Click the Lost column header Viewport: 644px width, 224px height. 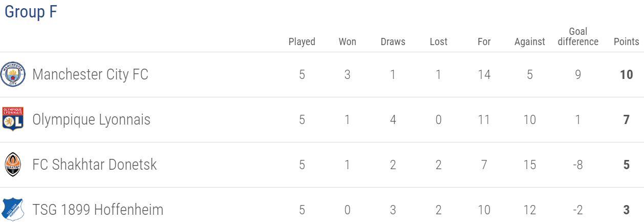tap(439, 42)
